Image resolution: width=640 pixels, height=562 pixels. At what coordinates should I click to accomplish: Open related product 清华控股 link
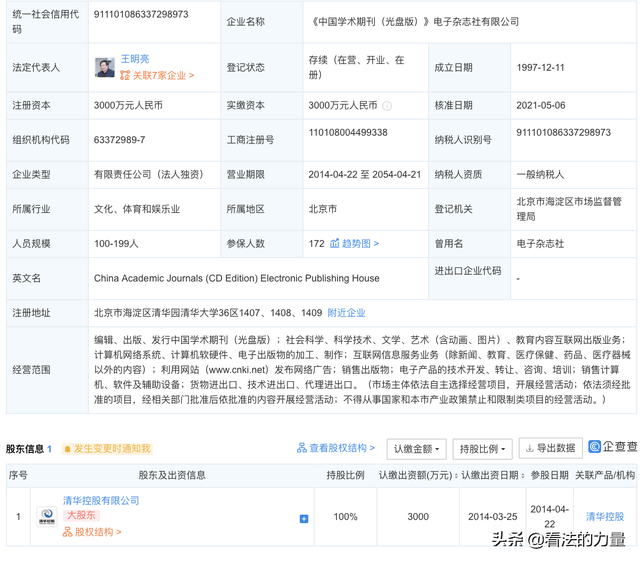coord(605,517)
